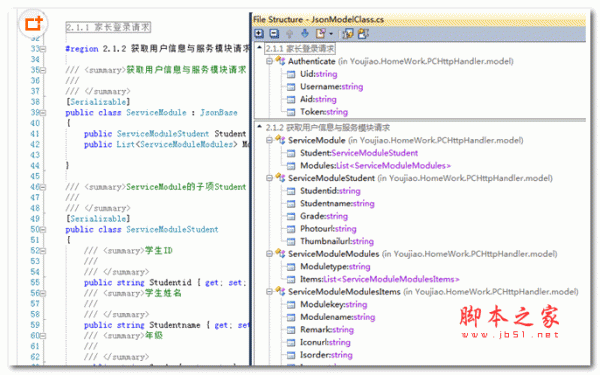Click the ServiceModule class icon
Screen dimensions: 600x375
coord(280,140)
